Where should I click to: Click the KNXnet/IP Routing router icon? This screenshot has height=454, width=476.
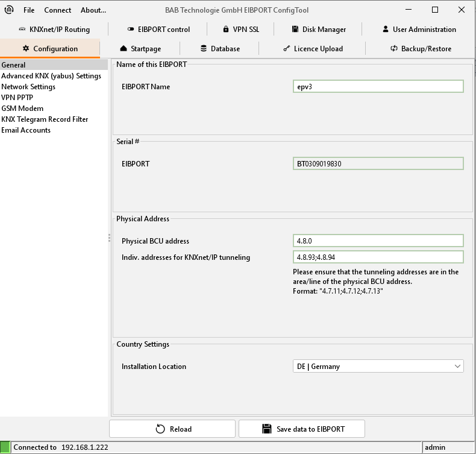[23, 30]
